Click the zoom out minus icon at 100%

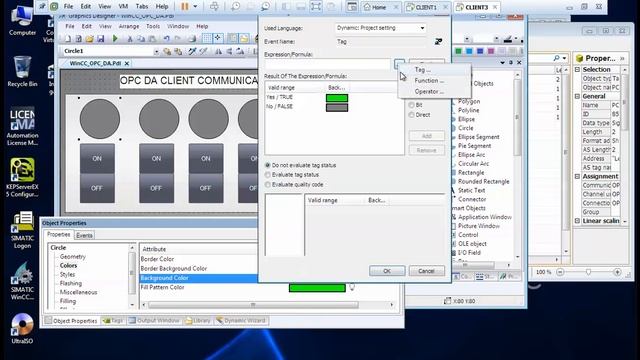(560, 272)
